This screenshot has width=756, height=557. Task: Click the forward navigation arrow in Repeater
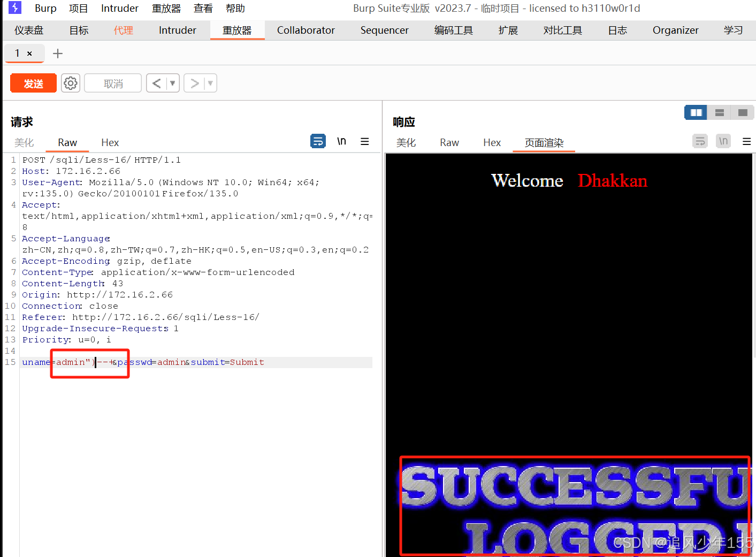[x=195, y=83]
